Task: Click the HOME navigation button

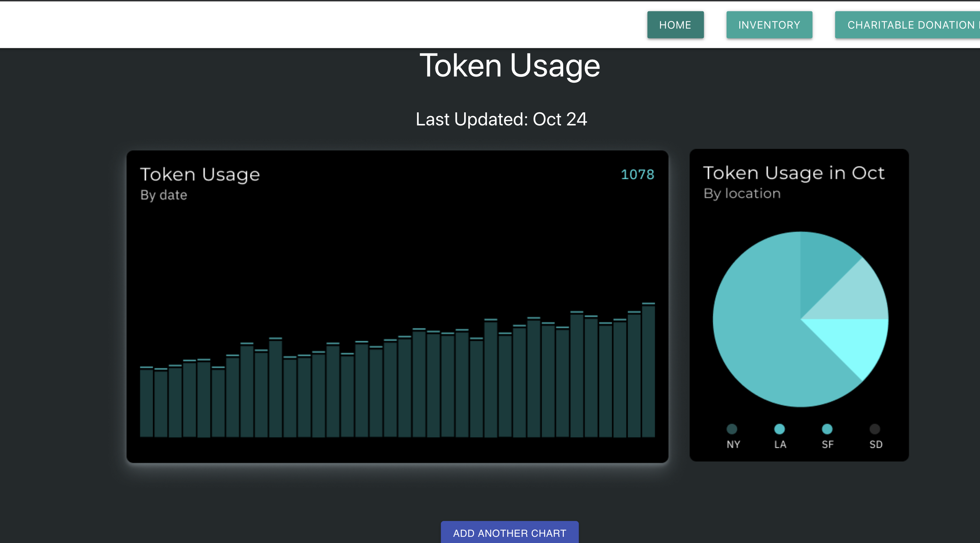Action: 675,25
